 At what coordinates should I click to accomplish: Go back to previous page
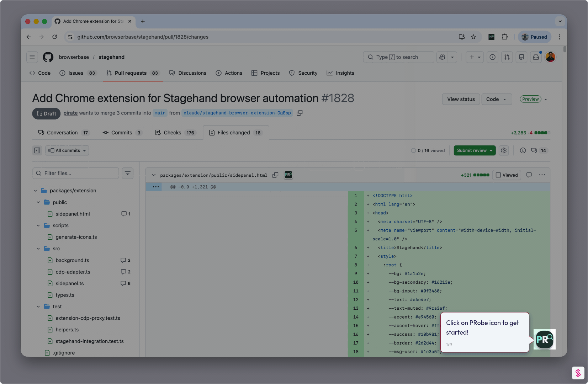click(x=29, y=37)
